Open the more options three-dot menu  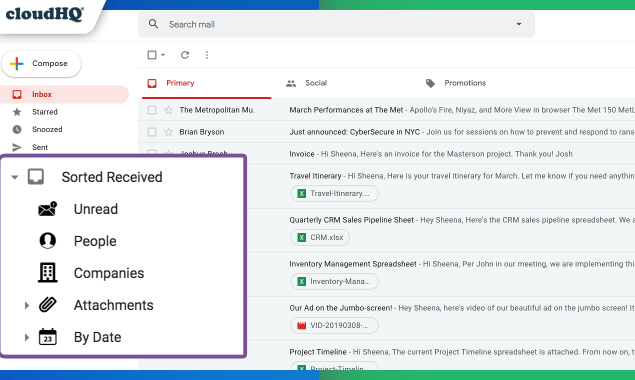207,55
